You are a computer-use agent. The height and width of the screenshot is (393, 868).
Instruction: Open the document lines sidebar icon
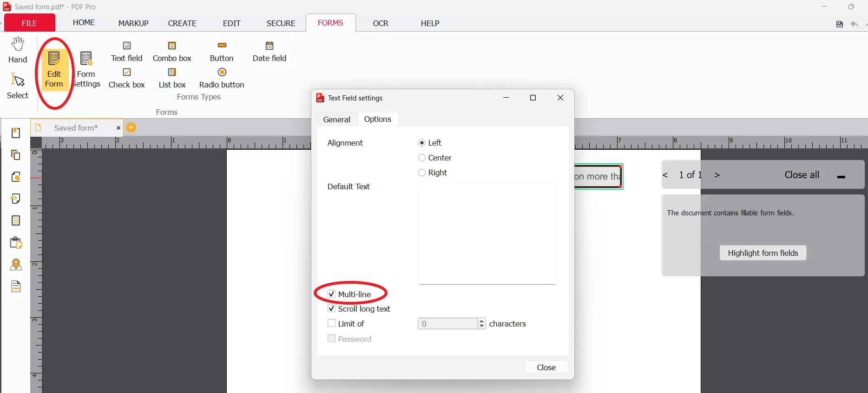(x=16, y=220)
